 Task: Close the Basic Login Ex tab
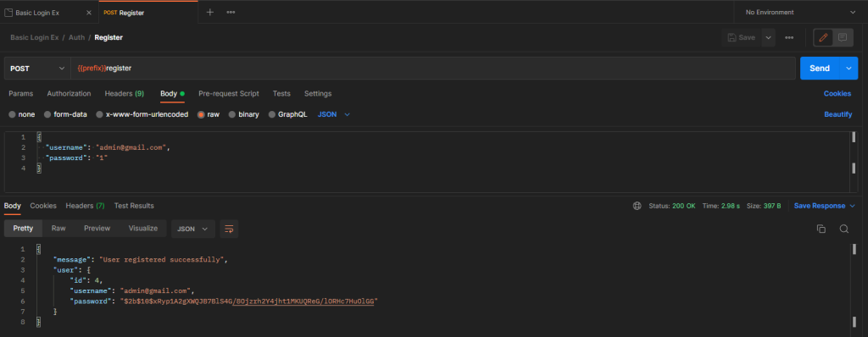89,12
